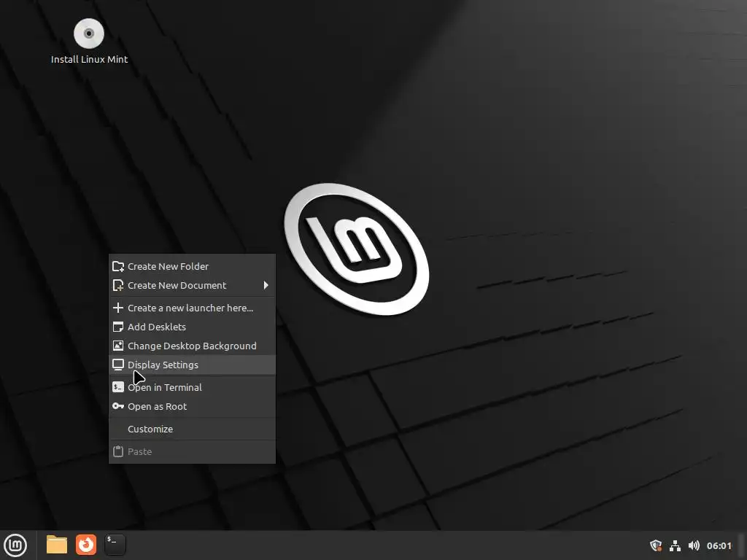Select Create New Folder from context menu

(192, 267)
